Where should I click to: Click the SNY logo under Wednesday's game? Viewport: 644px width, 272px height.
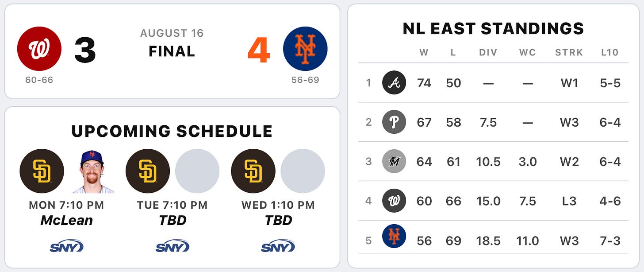point(278,246)
